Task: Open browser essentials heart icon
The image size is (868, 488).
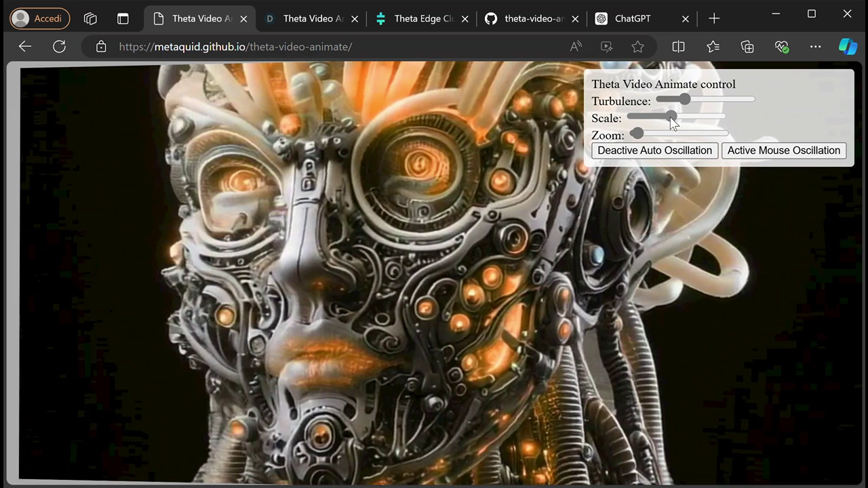Action: [x=782, y=47]
